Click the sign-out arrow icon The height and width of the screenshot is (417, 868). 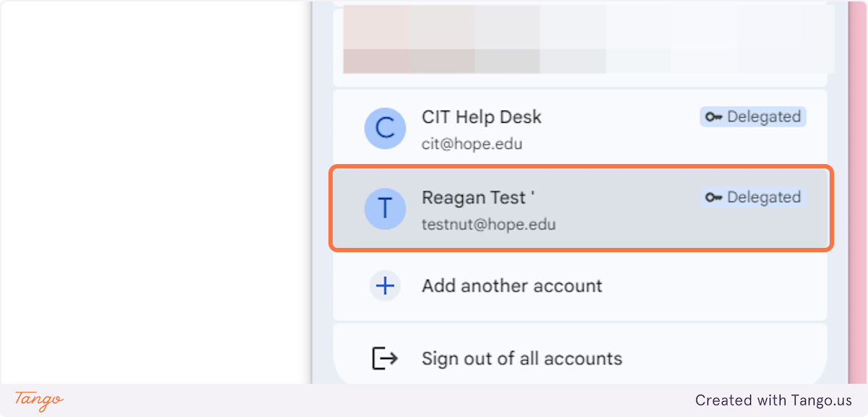385,358
